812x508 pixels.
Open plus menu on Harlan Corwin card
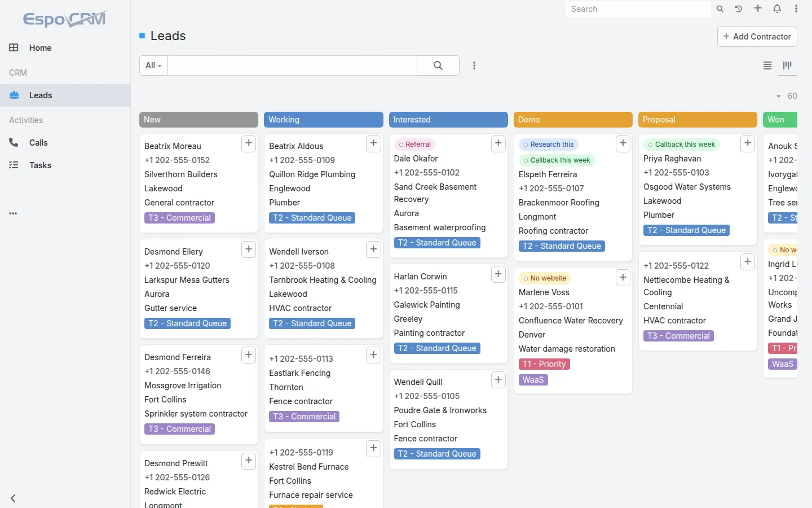(498, 274)
